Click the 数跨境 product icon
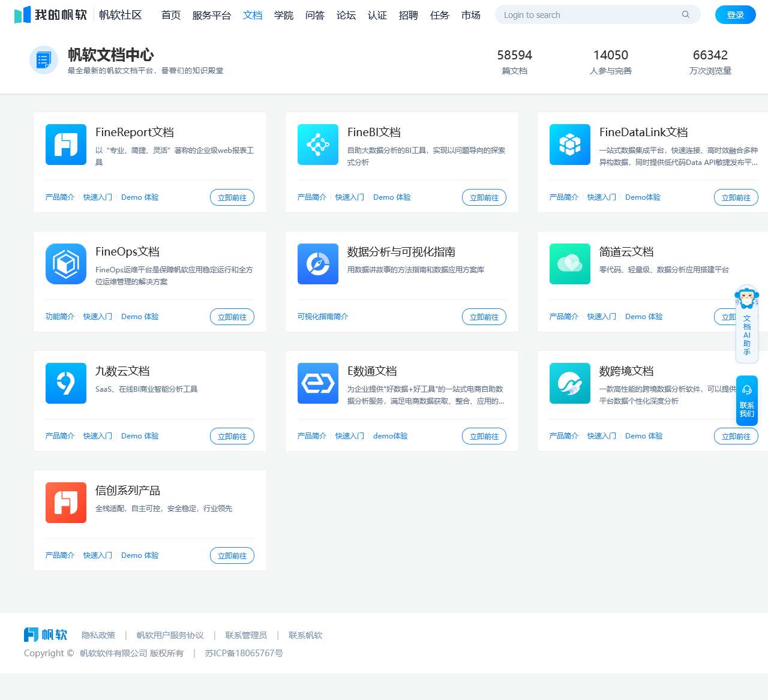768x700 pixels. 570,383
